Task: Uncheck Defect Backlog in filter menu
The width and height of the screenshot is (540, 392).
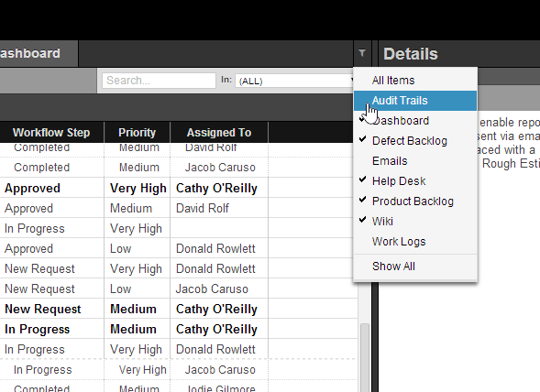Action: (x=415, y=141)
